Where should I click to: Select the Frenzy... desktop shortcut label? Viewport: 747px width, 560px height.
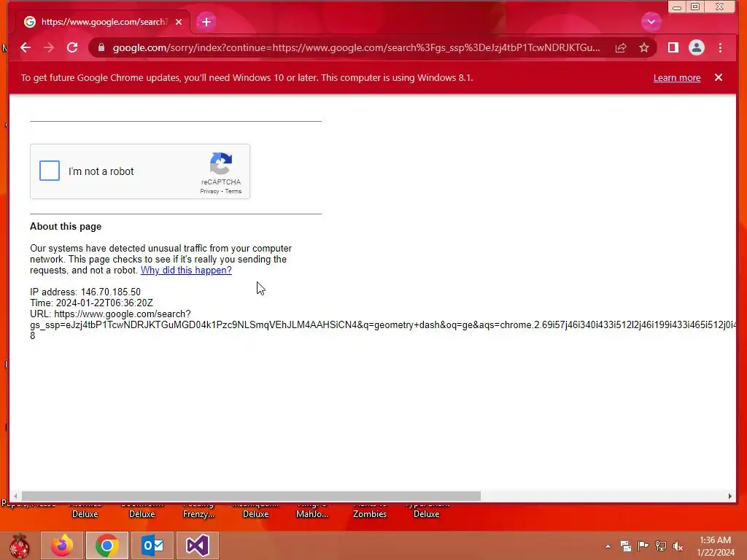pyautogui.click(x=198, y=514)
